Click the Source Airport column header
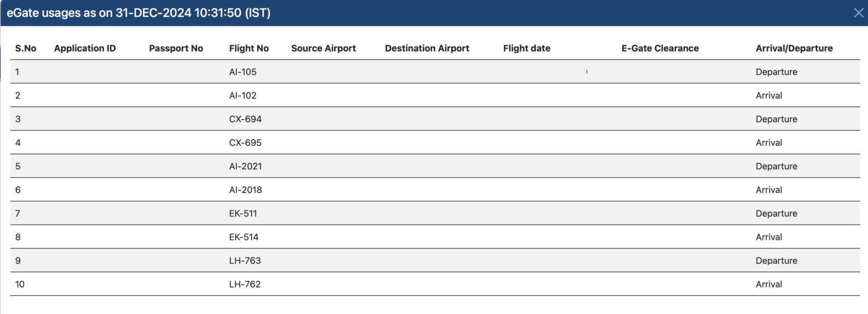The image size is (868, 314). (x=323, y=49)
